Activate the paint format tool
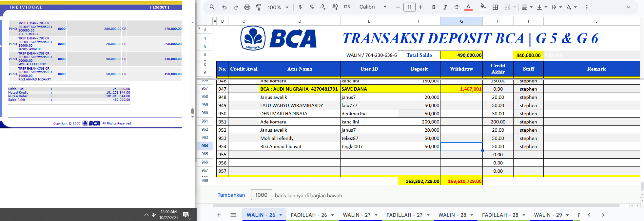The width and height of the screenshot is (644, 221). (x=259, y=7)
